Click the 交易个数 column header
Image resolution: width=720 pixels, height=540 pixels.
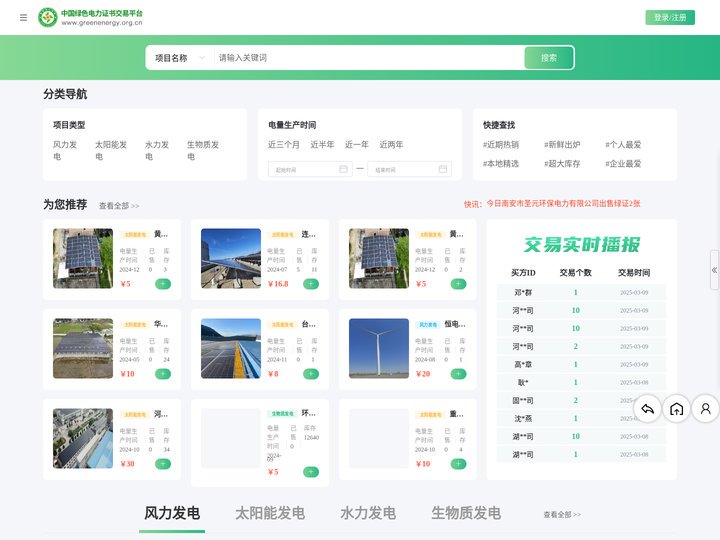tap(575, 273)
